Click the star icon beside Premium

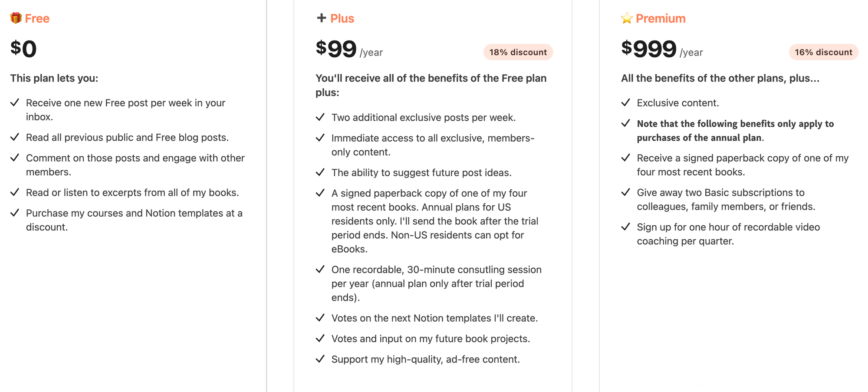click(x=627, y=18)
